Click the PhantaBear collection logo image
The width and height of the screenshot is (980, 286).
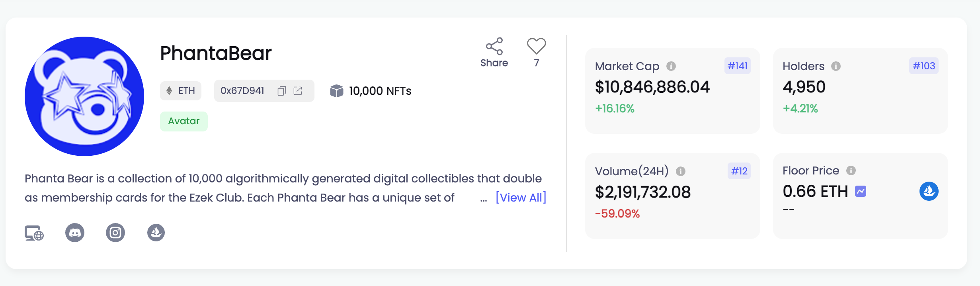point(84,96)
